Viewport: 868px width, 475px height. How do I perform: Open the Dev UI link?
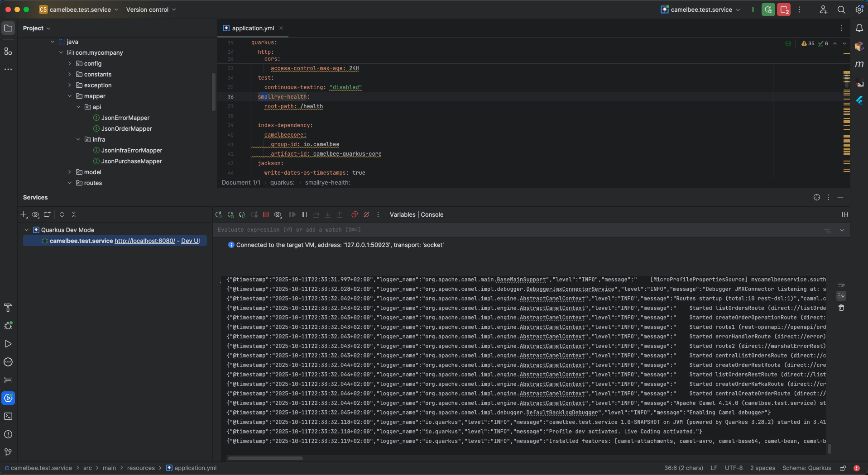191,241
